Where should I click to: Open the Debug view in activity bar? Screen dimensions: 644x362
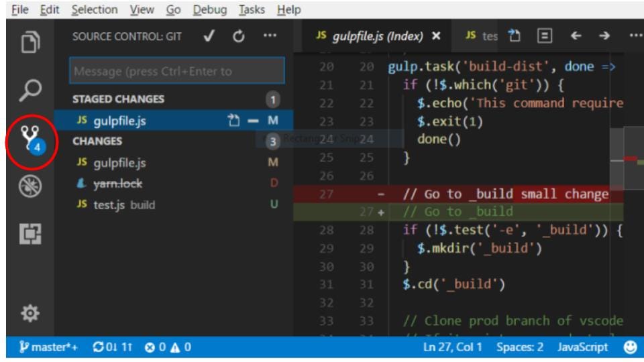coord(30,187)
